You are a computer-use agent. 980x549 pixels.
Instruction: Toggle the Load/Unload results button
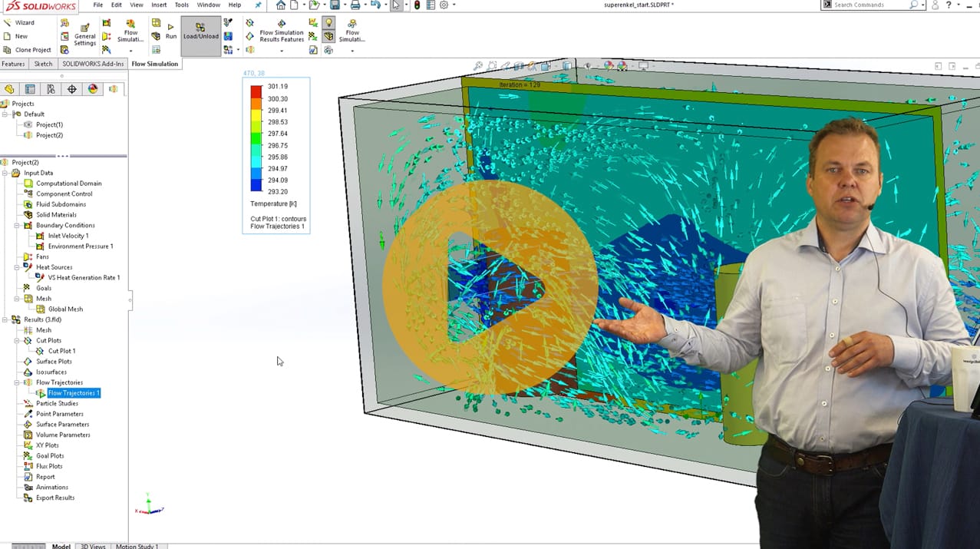coord(200,31)
